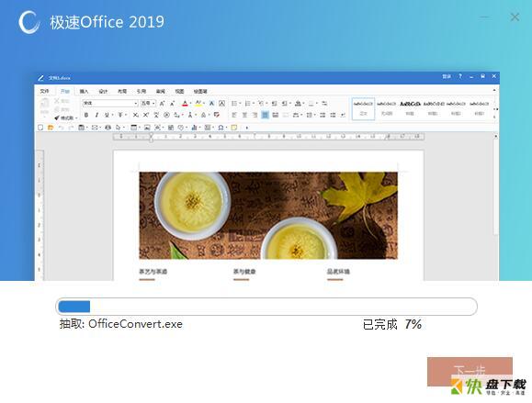Click the Undo arrow icon
Screen dimensions: 532x403
[61, 128]
